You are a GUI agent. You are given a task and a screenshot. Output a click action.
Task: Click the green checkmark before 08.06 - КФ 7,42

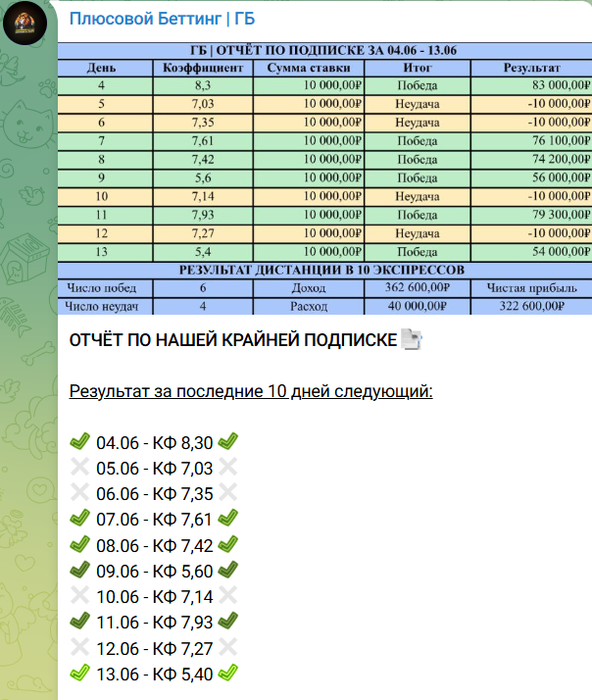click(x=80, y=545)
